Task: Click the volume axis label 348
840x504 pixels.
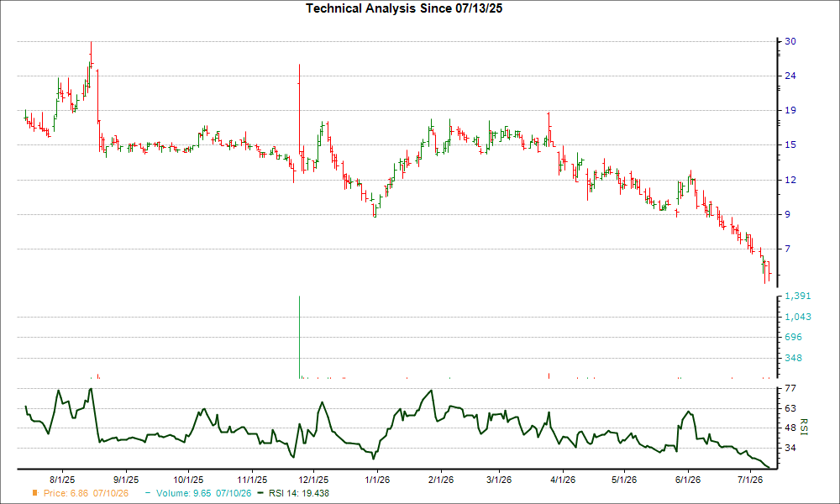Action: coord(794,358)
